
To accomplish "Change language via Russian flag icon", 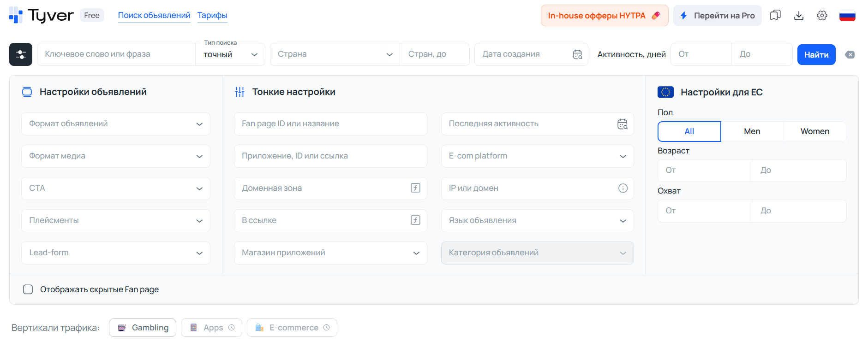I will click(847, 16).
